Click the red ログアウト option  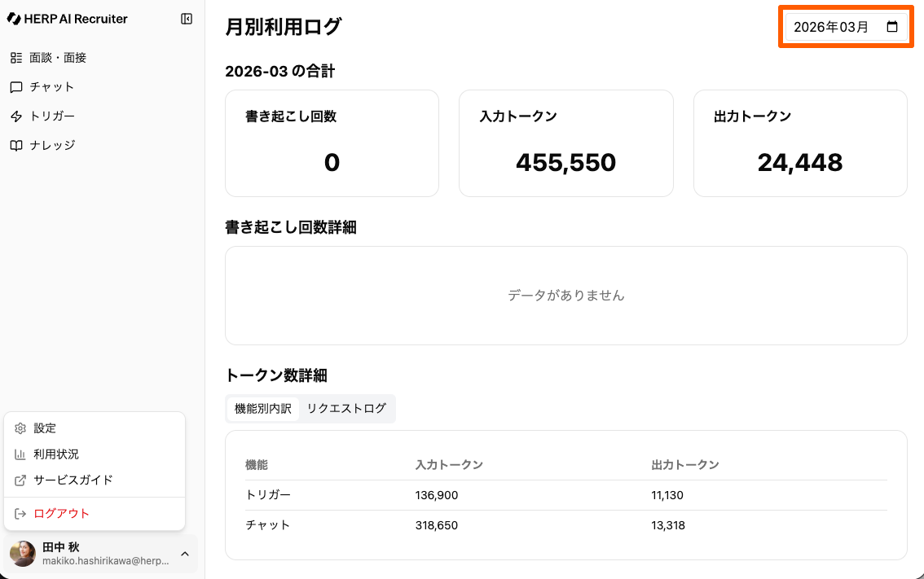tap(62, 514)
